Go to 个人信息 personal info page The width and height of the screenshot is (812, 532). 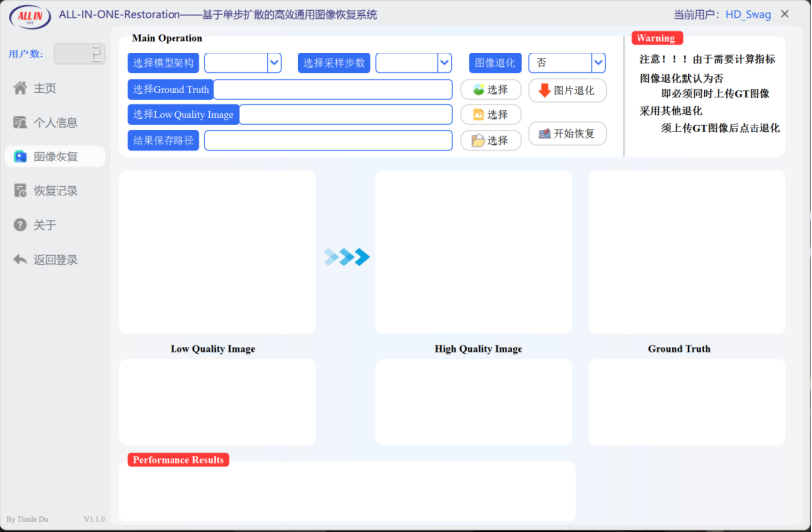click(56, 123)
